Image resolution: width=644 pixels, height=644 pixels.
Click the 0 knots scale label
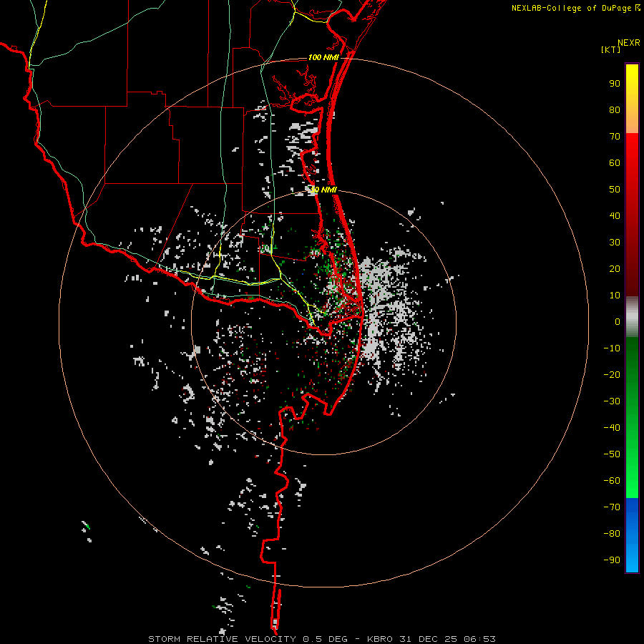click(618, 322)
